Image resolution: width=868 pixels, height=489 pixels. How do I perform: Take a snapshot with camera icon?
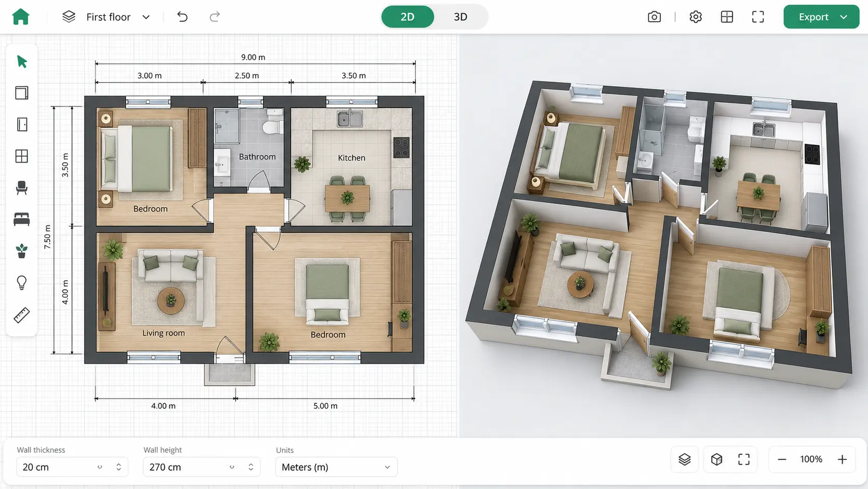654,17
